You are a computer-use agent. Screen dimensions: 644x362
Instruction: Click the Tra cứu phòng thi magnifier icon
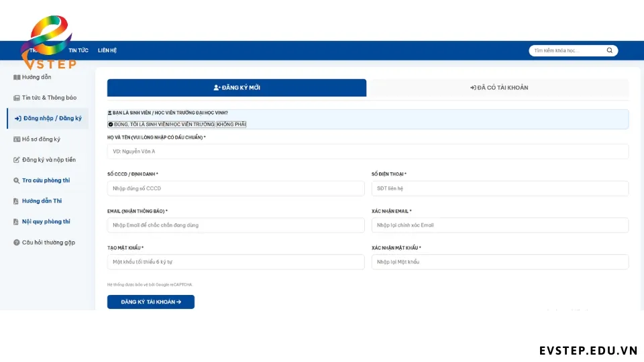[16, 180]
